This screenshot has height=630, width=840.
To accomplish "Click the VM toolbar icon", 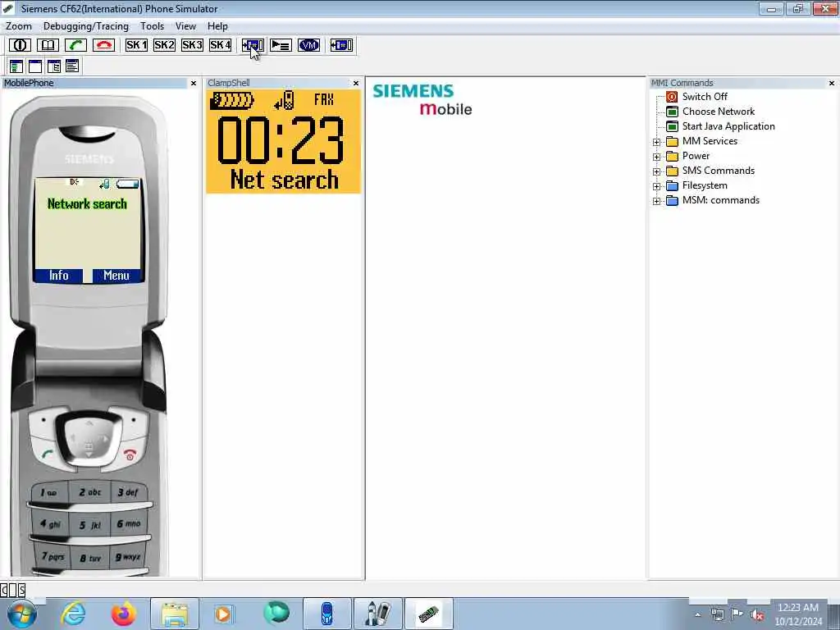I will click(308, 45).
